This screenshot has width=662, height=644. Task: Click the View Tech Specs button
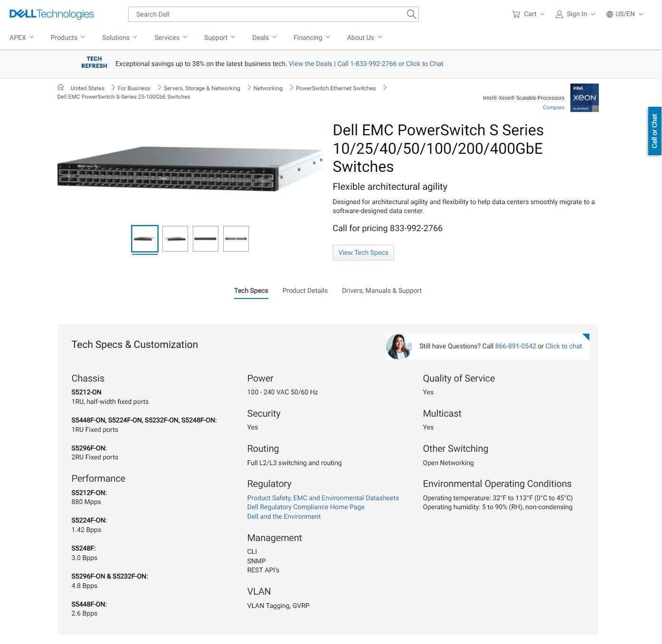coord(363,252)
